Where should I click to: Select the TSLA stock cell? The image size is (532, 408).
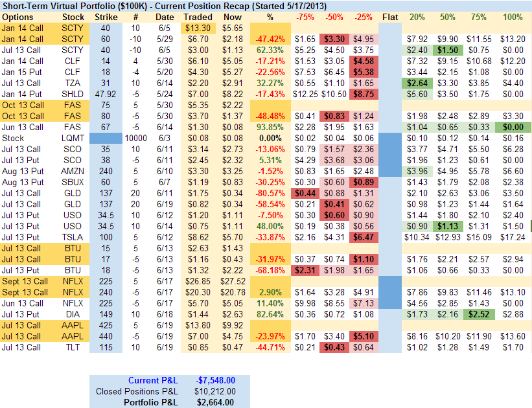pos(73,237)
